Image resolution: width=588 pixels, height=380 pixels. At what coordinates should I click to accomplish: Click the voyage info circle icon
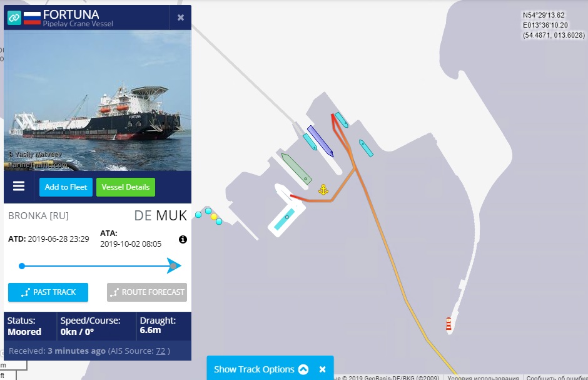click(x=183, y=239)
